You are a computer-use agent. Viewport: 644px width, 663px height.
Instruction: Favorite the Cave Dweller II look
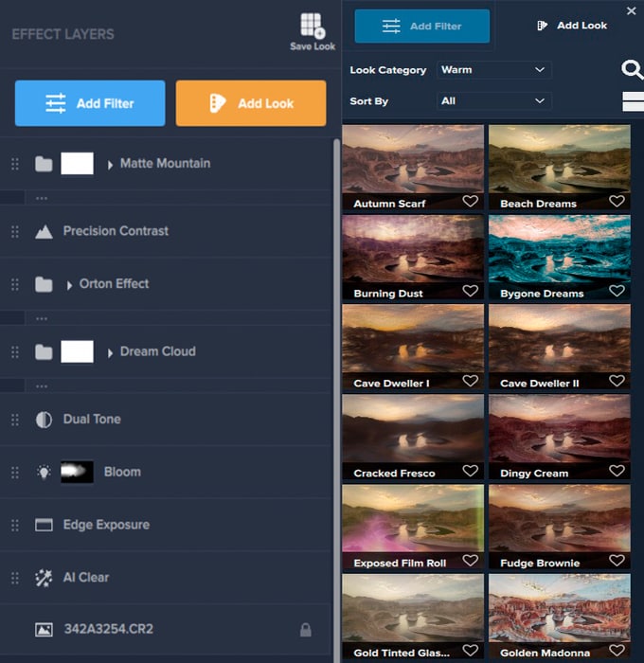(617, 381)
